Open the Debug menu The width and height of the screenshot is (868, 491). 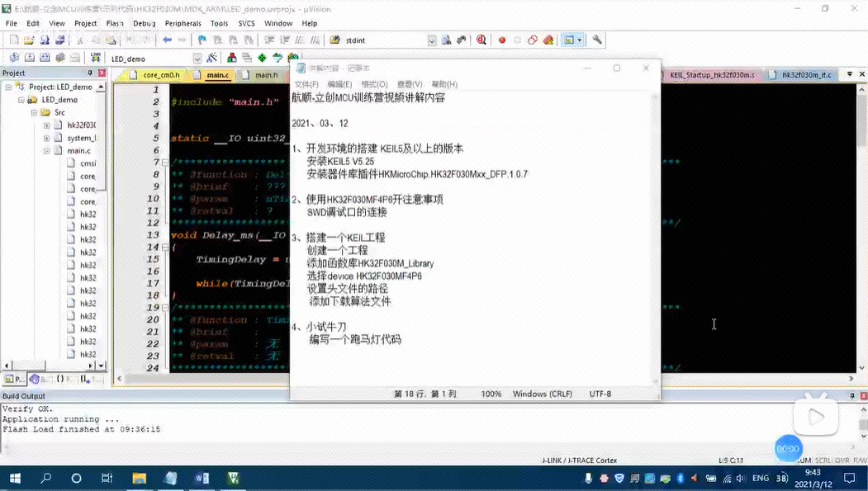click(x=144, y=23)
